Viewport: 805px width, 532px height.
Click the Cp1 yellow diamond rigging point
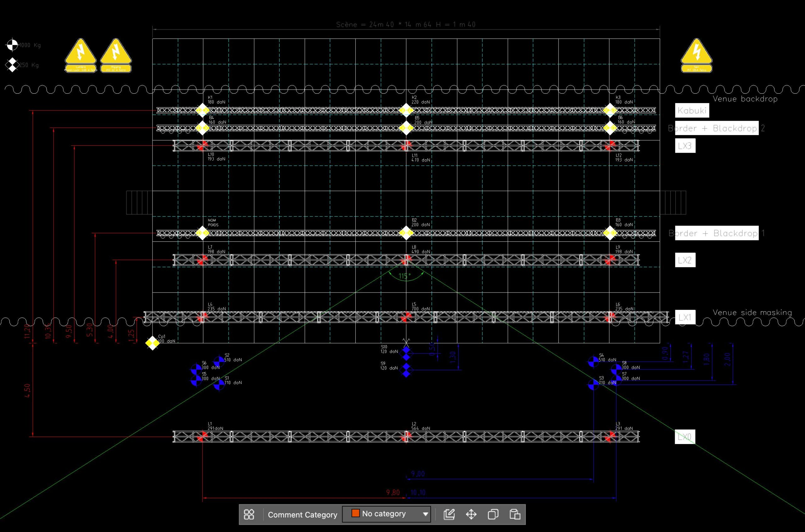(x=152, y=343)
